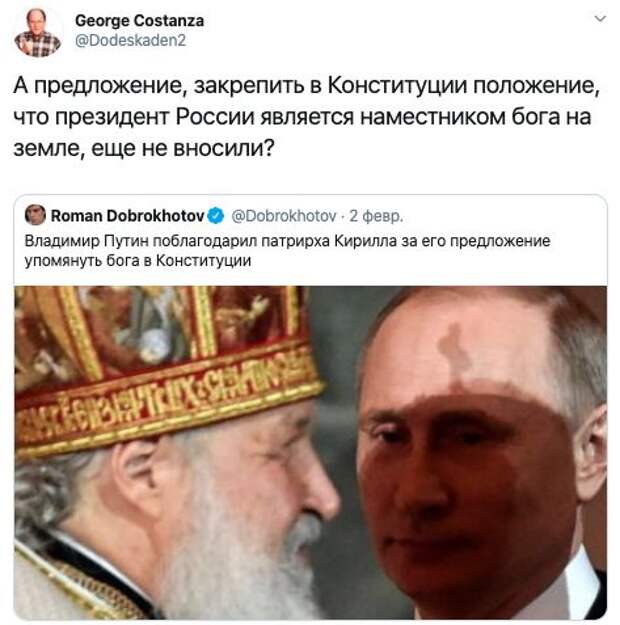620x625 pixels.
Task: Click the blue verified badge
Action: [216, 216]
